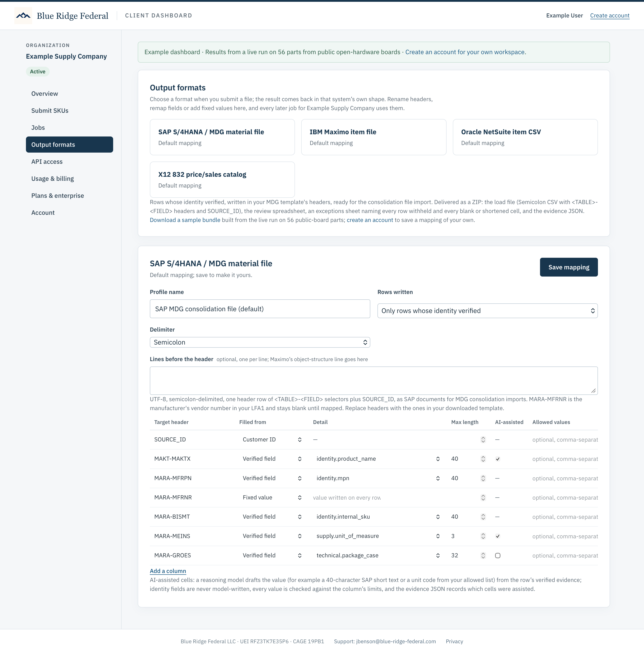The image size is (644, 656).
Task: Select SAP S/4HANA / MDG material file card
Action: [x=222, y=137]
